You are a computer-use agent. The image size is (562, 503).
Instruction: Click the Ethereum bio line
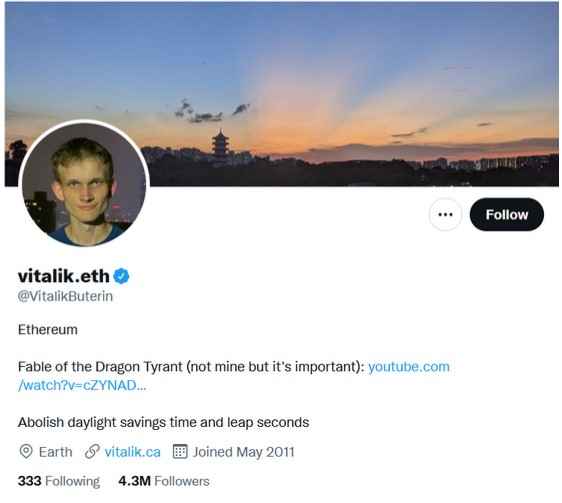[48, 330]
